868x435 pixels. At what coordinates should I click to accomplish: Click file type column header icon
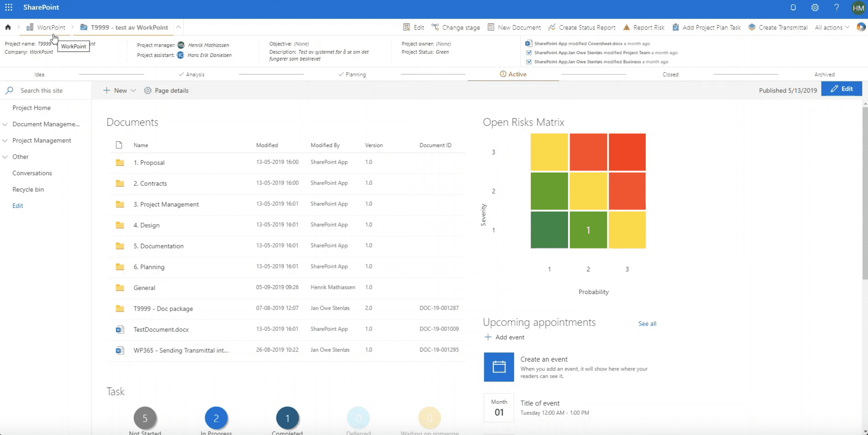pyautogui.click(x=119, y=145)
